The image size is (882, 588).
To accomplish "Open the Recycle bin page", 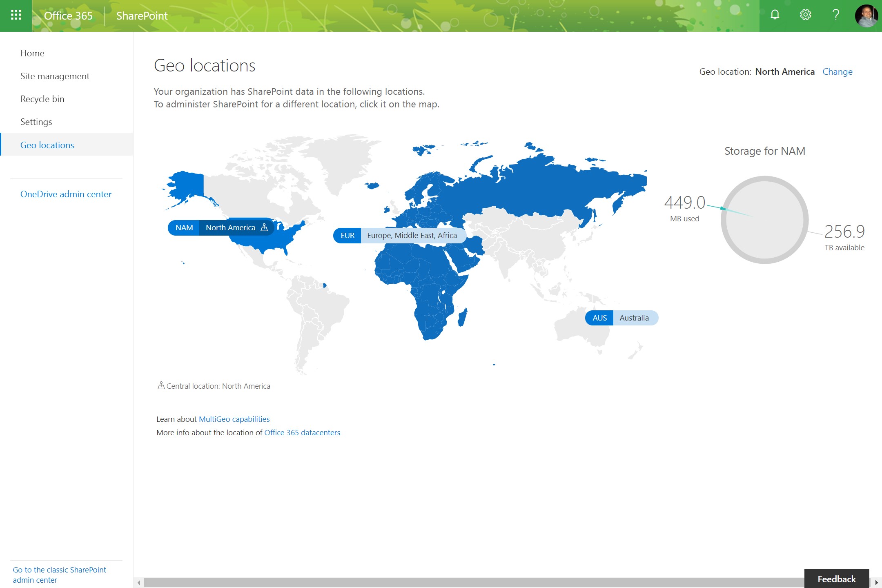I will pyautogui.click(x=42, y=99).
